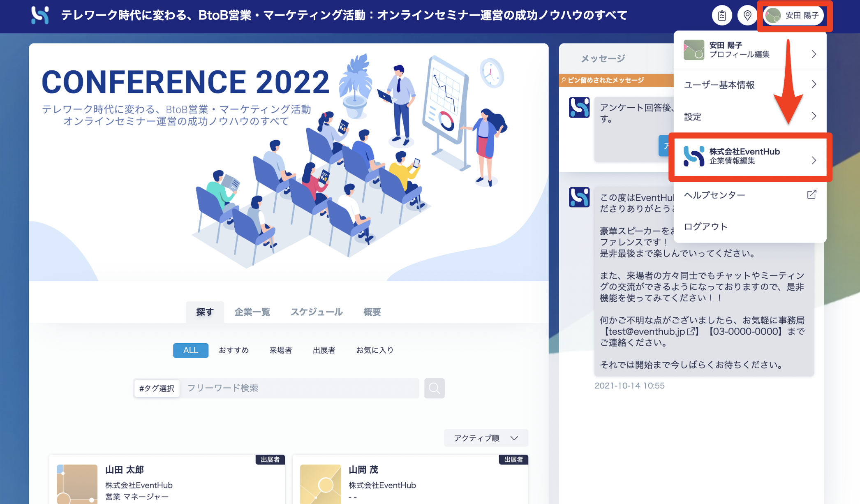Click the #タグ選択 tag selector
860x504 pixels.
[157, 388]
